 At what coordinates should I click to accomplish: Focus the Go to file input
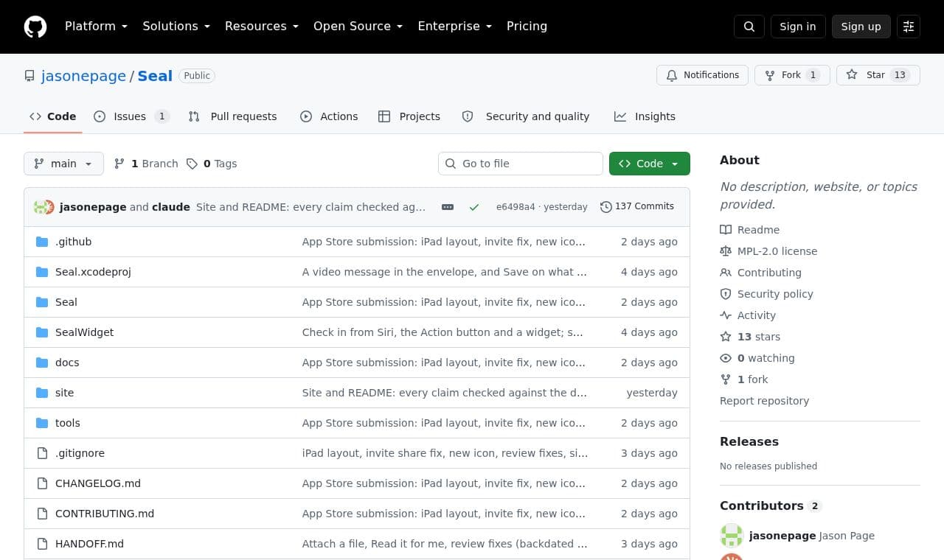521,164
